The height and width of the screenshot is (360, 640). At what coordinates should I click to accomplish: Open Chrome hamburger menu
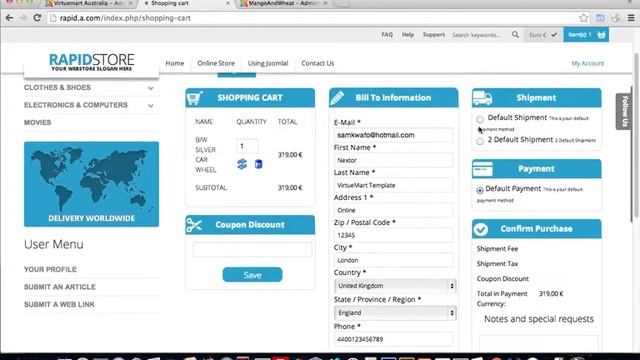[631, 18]
